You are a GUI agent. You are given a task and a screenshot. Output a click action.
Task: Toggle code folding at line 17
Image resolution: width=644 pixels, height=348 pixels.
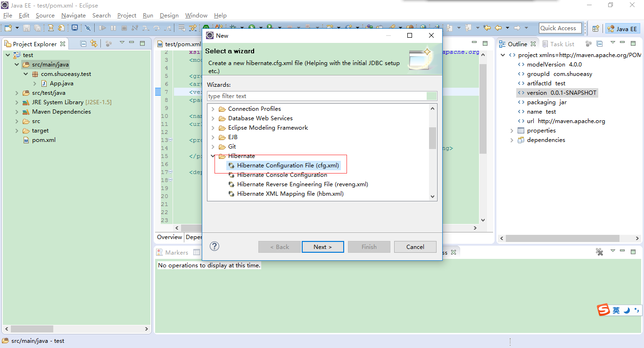coord(171,172)
